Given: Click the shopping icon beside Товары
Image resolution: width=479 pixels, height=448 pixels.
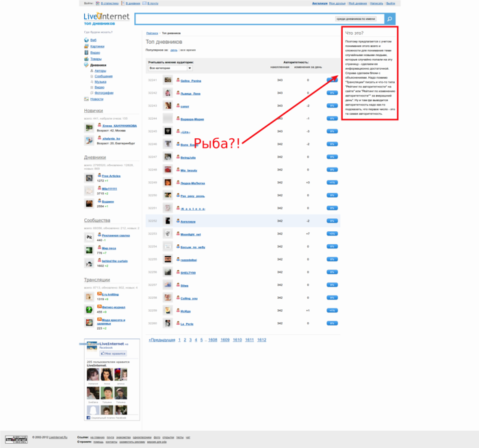Looking at the screenshot, I should pyautogui.click(x=86, y=59).
